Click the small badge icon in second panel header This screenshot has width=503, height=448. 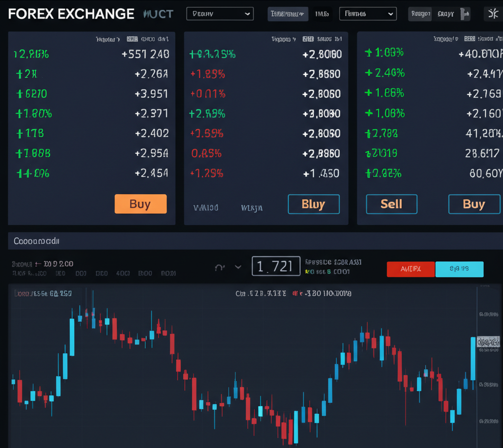click(308, 39)
